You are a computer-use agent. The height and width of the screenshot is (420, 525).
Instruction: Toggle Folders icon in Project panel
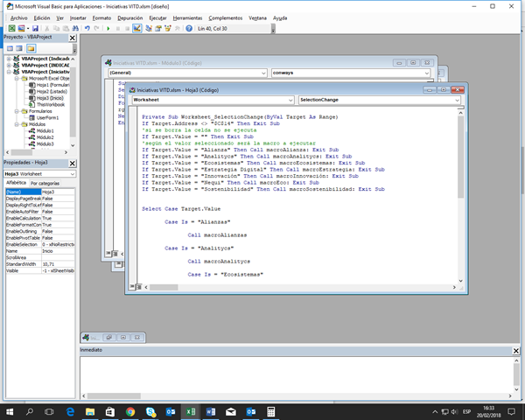click(x=32, y=48)
